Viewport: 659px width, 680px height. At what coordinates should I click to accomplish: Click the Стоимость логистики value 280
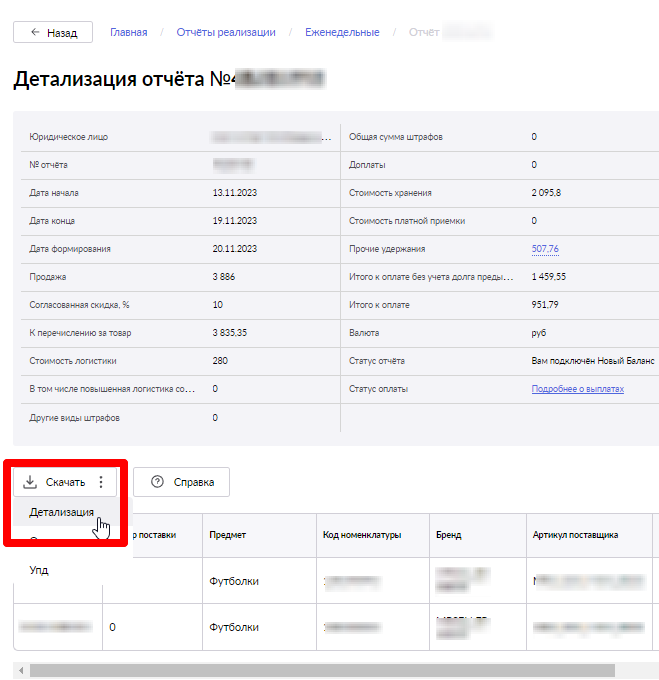pos(220,361)
